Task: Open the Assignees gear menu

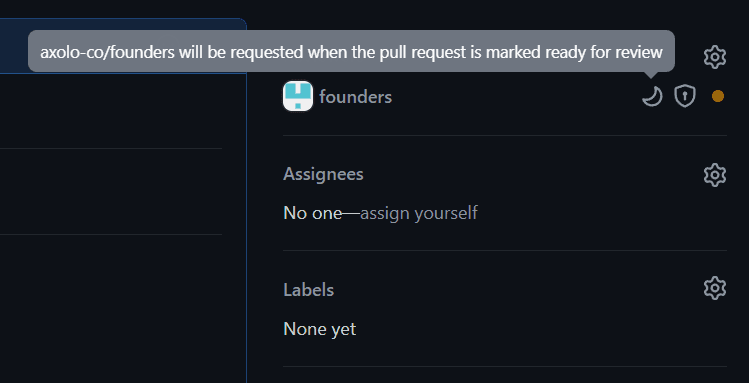Action: [x=715, y=175]
